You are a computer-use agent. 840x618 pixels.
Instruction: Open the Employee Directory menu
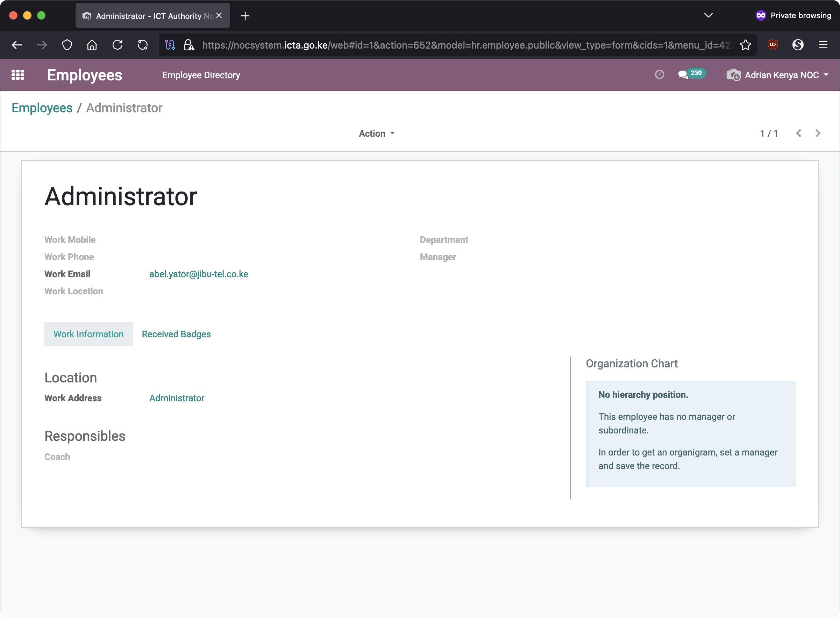coord(201,75)
